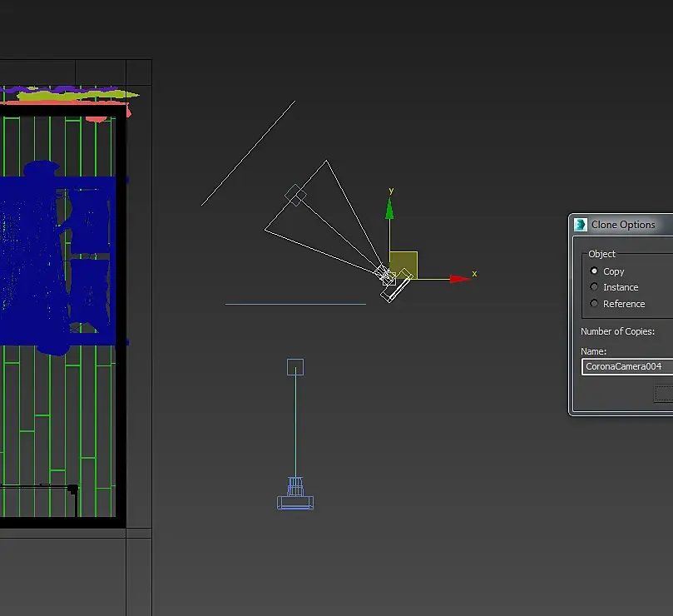Select the Copy radio button
This screenshot has width=673, height=616.
click(x=594, y=271)
